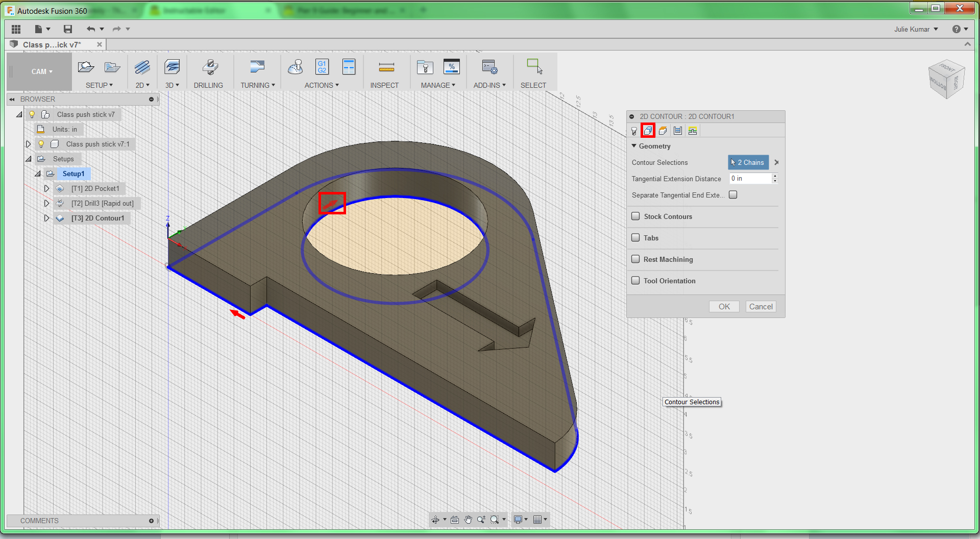
Task: Open the SETUP menu
Action: click(99, 85)
